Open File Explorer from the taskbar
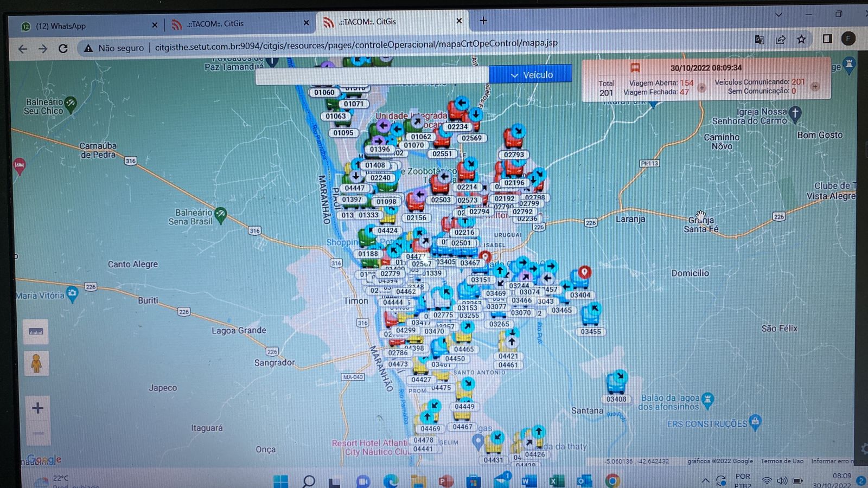The height and width of the screenshot is (488, 868). pos(418,481)
